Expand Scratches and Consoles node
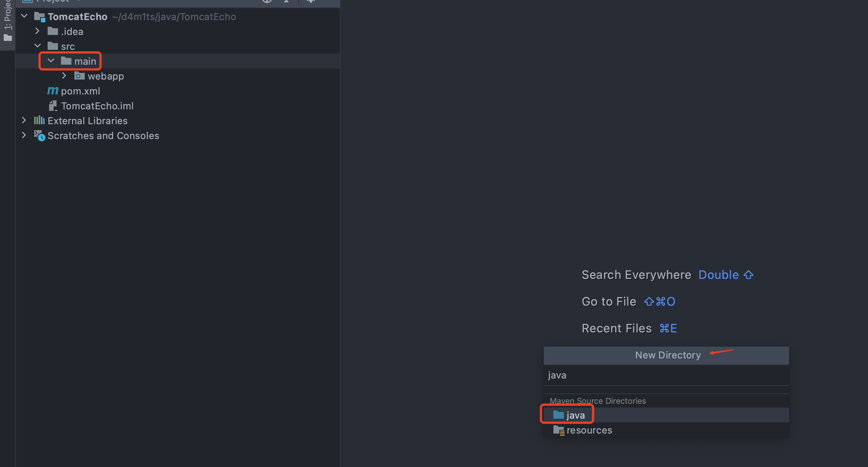The height and width of the screenshot is (467, 868). (24, 135)
